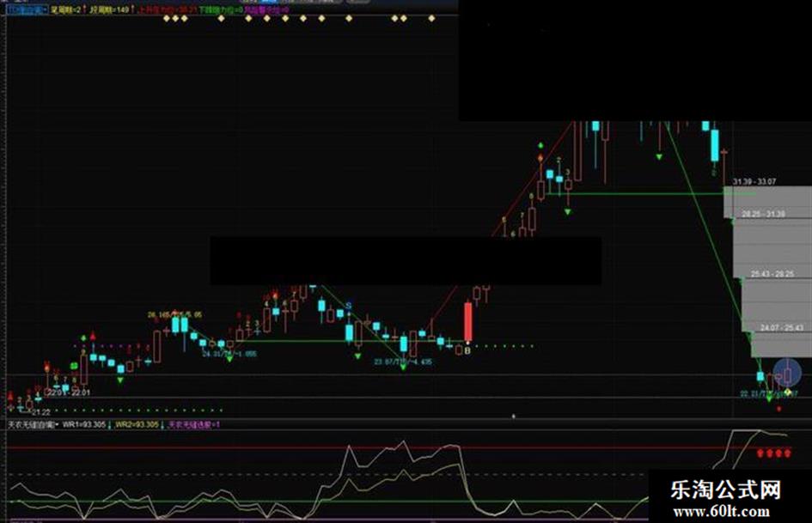Click the 25.43 - 28.25 price range label
The height and width of the screenshot is (523, 812).
point(772,274)
